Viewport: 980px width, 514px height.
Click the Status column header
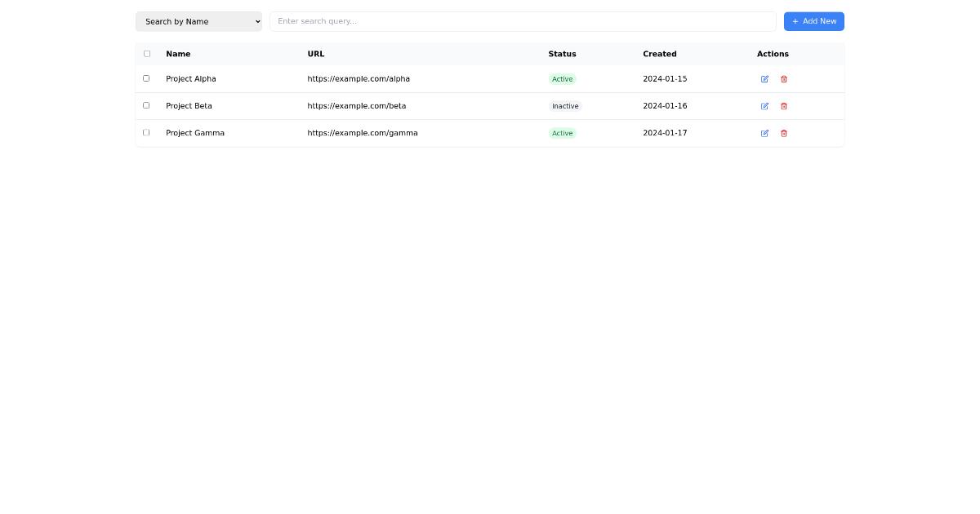click(562, 54)
